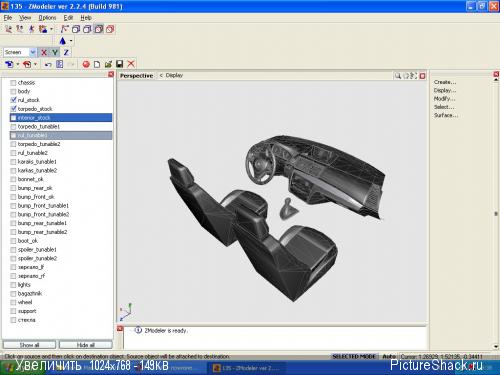Viewport: 500px width, 375px height.
Task: Click ZModeler taskbar button
Action: point(248,368)
